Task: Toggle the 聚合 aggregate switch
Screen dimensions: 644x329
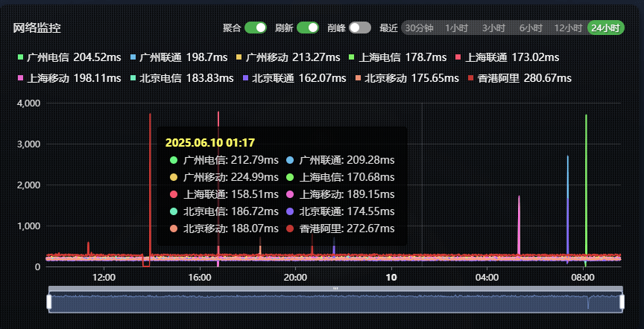Action: [256, 28]
